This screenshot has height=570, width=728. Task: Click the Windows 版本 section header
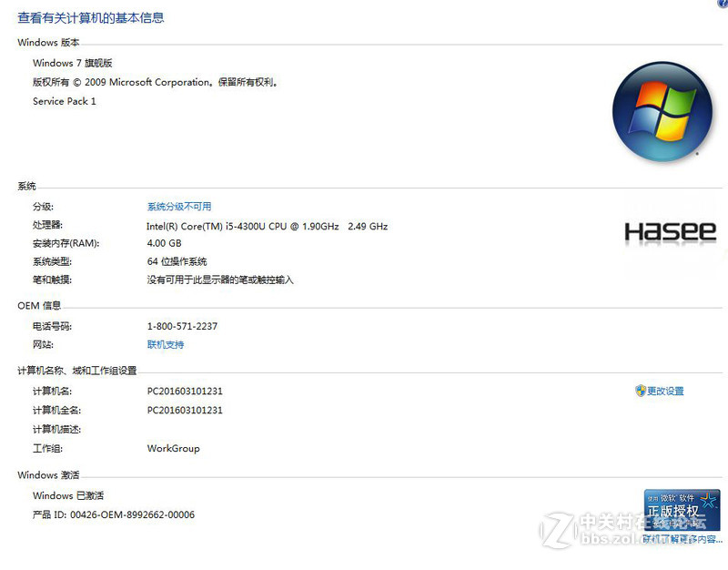(x=47, y=42)
